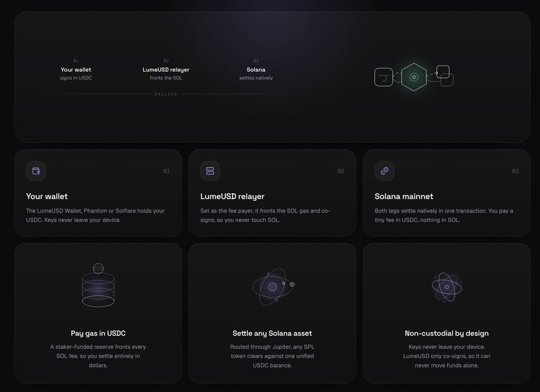Click the 'Settle any Solana asset' heading

(272, 333)
